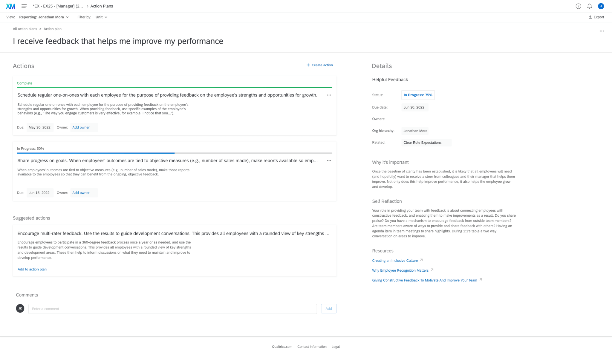Open the hamburger navigation menu
This screenshot has height=364, width=612.
coord(24,6)
